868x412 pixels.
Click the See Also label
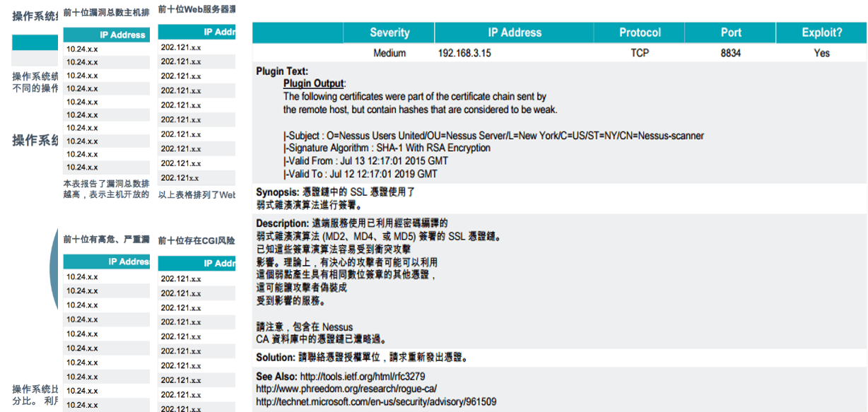click(x=276, y=377)
